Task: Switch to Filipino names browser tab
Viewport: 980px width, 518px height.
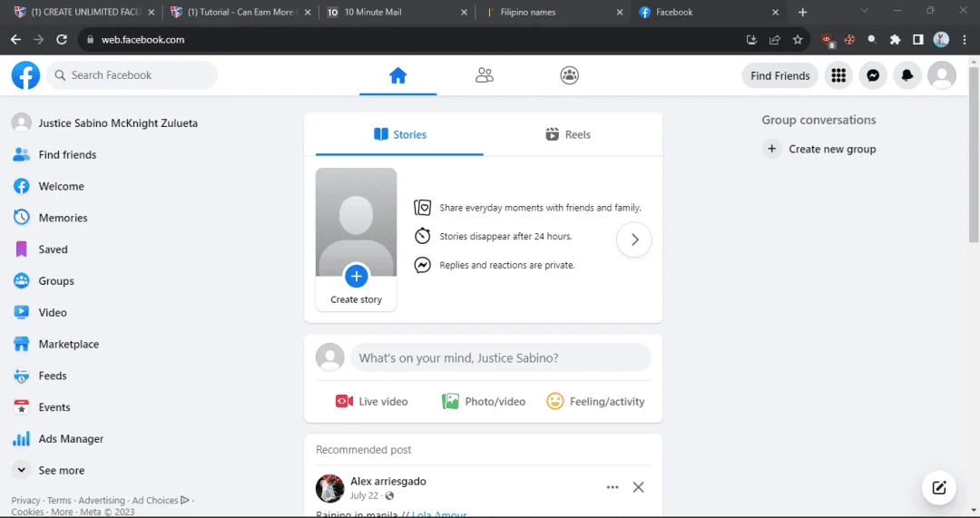Action: pos(553,12)
